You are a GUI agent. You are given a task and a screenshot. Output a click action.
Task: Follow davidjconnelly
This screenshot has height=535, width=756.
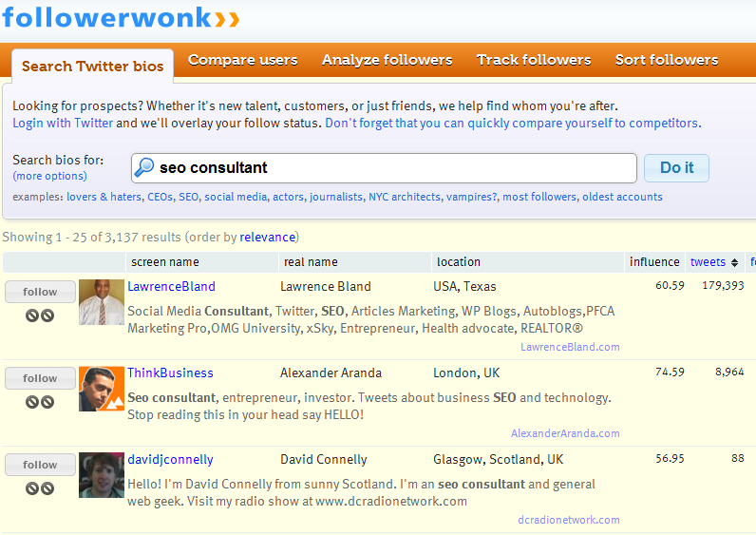[x=40, y=465]
